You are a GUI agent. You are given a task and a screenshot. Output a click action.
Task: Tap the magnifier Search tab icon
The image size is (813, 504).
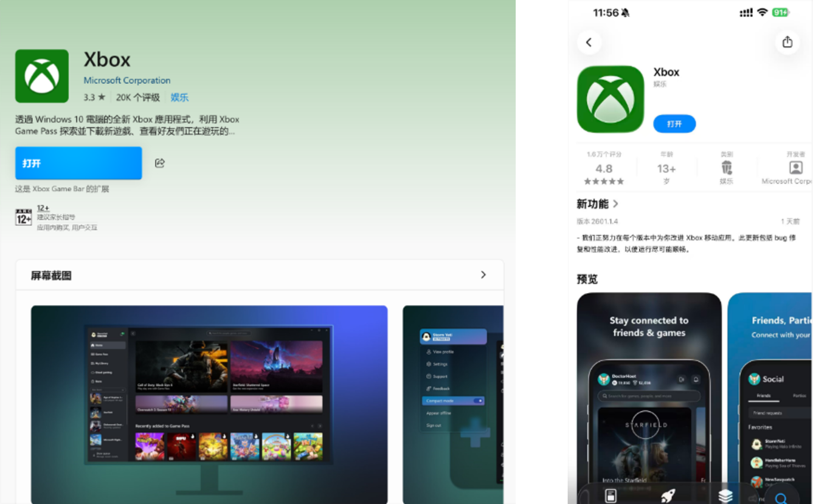click(781, 497)
